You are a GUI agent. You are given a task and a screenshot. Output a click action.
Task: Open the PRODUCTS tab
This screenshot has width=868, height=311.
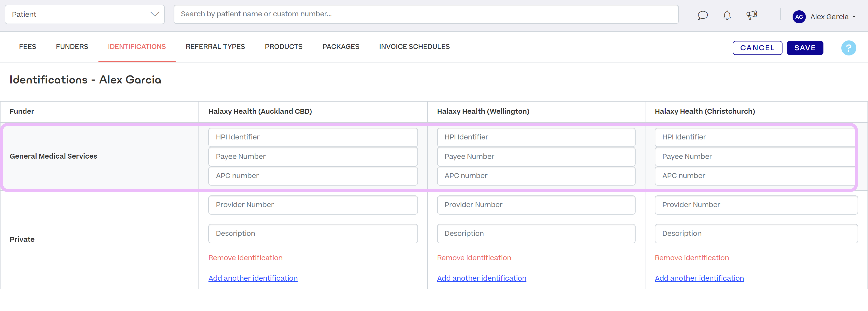coord(284,46)
